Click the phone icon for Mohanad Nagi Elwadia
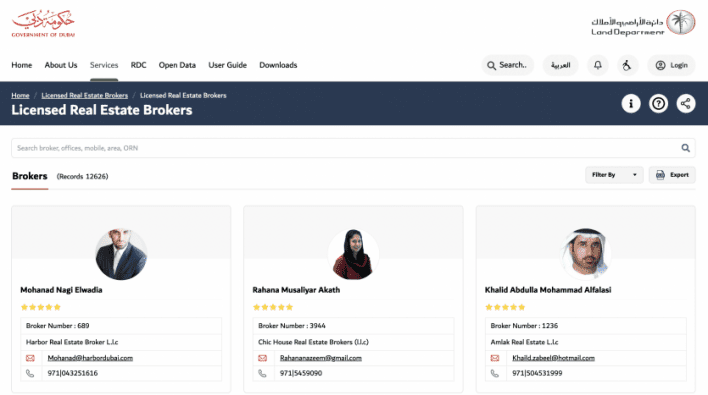 click(30, 373)
